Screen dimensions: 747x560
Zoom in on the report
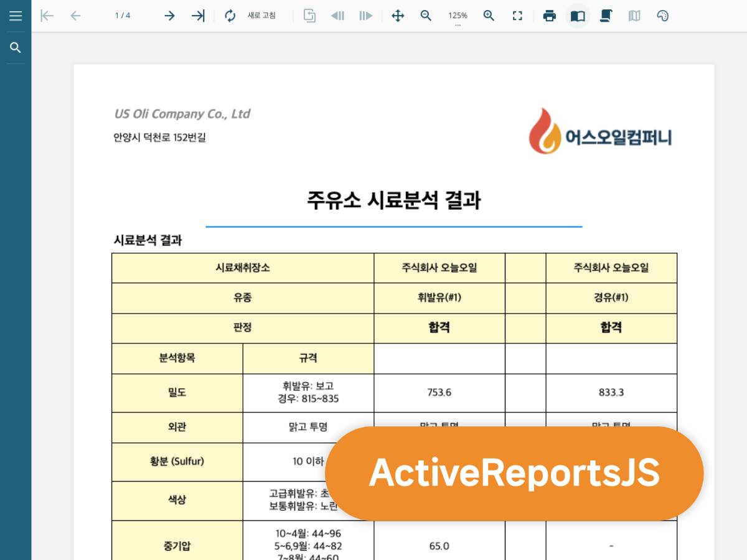[489, 16]
